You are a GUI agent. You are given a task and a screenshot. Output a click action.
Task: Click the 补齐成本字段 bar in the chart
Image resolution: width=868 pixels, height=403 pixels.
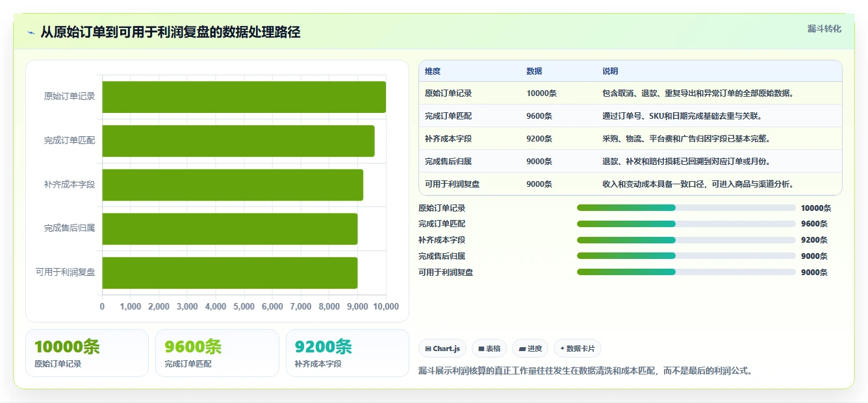233,185
